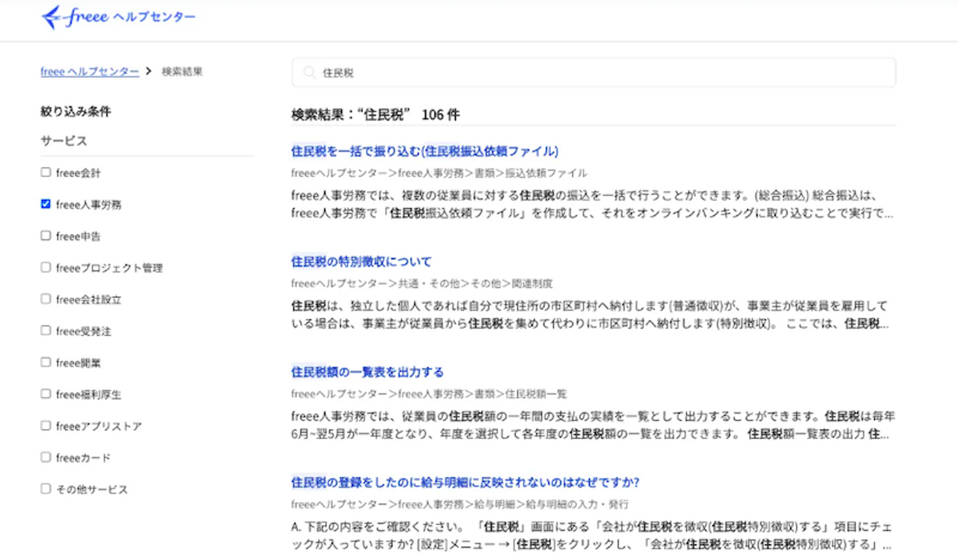Viewport: 958px width, 560px height.
Task: Enable the freee申告 filter checkbox
Action: tap(46, 235)
